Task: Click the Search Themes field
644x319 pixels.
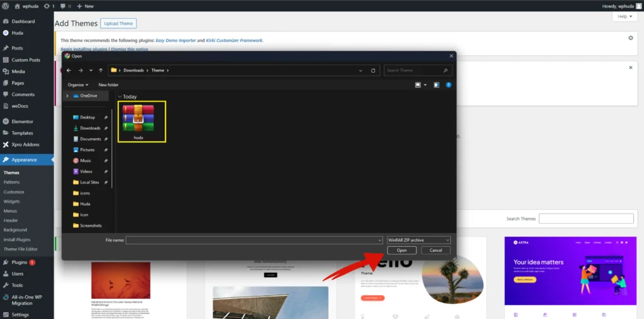Action: point(586,219)
